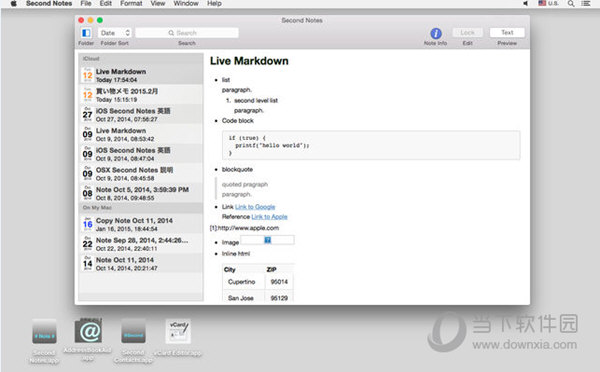Viewport: 600px width, 372px height.
Task: Follow the Link to Google hyperlink
Action: 255,207
